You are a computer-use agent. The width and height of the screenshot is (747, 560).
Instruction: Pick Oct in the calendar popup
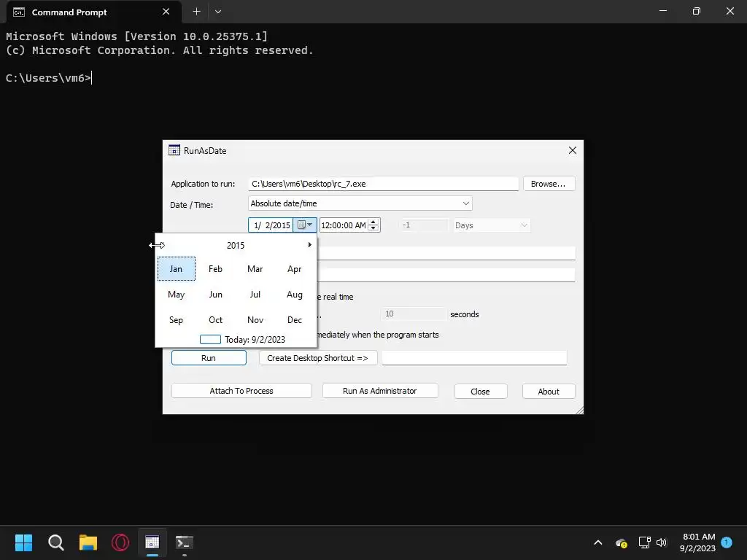tap(215, 320)
